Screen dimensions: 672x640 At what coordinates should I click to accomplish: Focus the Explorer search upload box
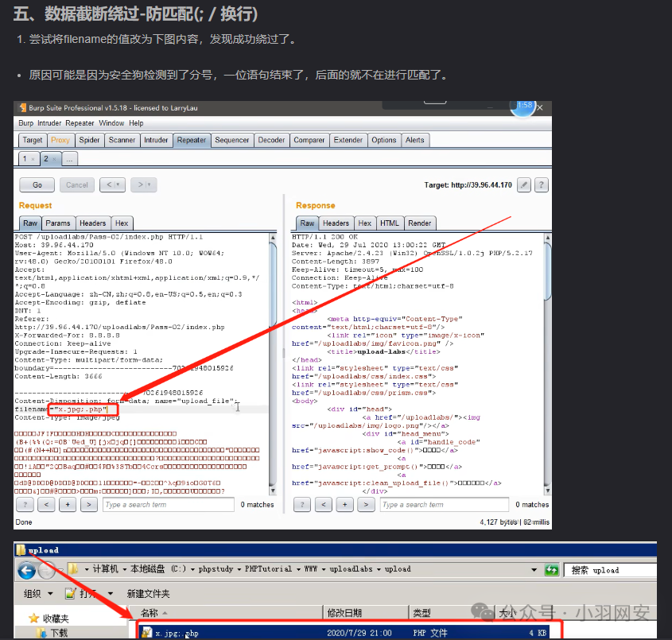(x=611, y=570)
